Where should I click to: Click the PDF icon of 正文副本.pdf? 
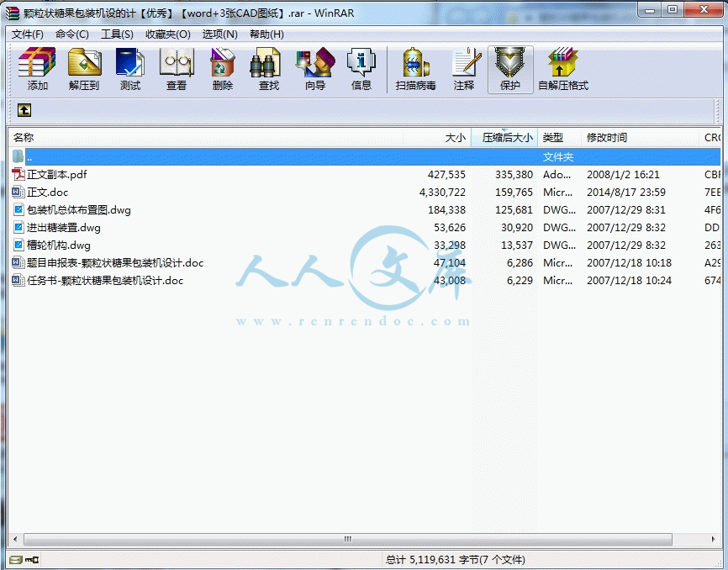coord(18,175)
